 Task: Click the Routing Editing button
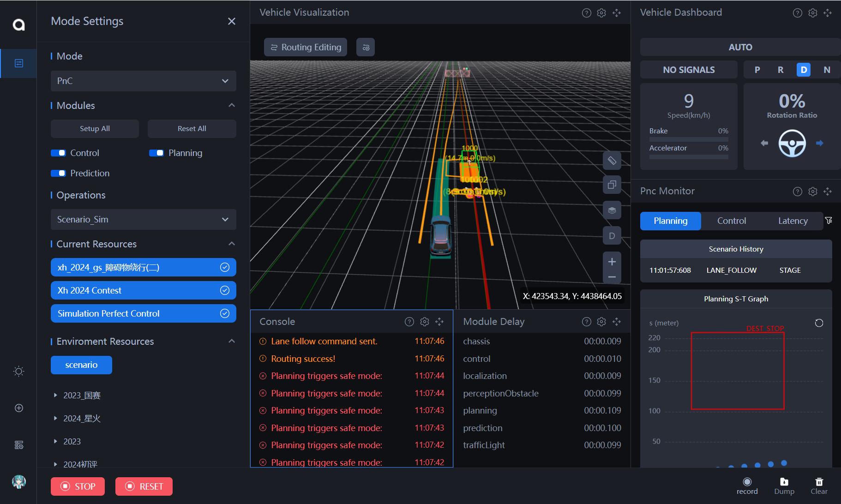[306, 48]
